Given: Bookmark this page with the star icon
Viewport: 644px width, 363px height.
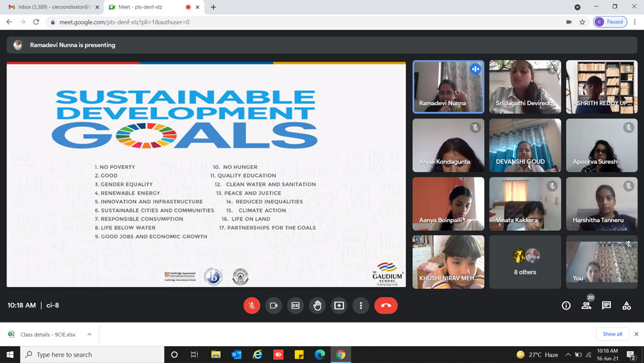Looking at the screenshot, I should 582,22.
